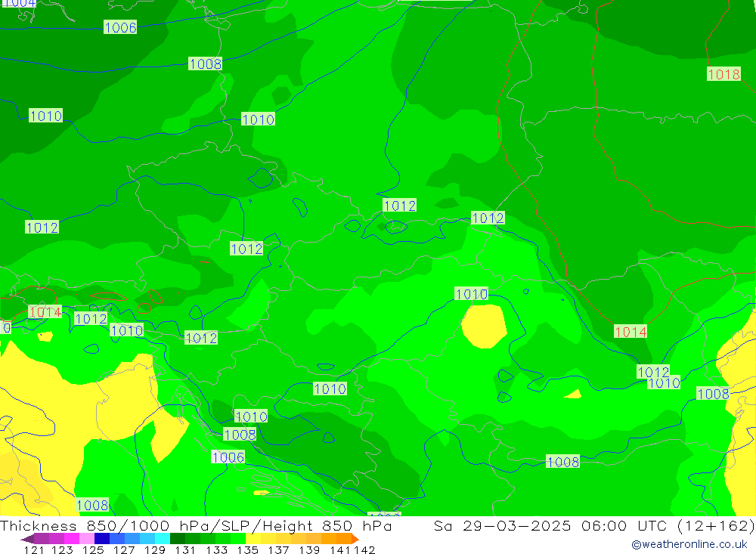Click the legend value 125
The width and height of the screenshot is (756, 554).
point(94,549)
